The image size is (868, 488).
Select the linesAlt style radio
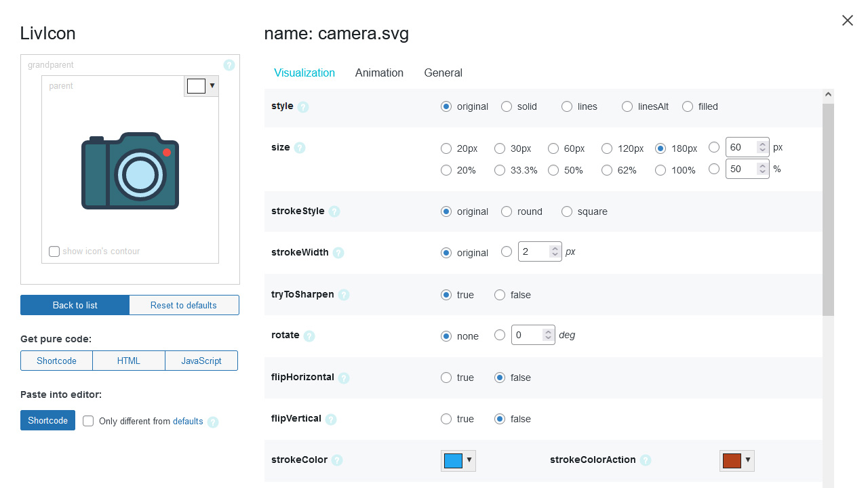[x=627, y=106]
